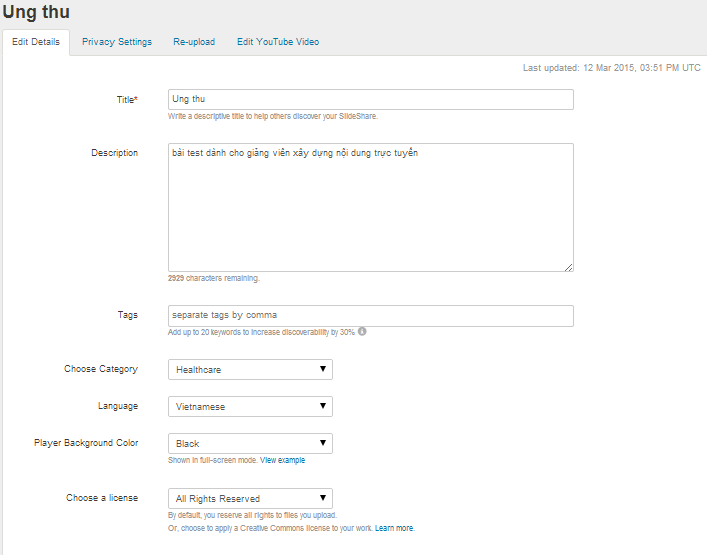Open the Language dropdown

tap(250, 406)
